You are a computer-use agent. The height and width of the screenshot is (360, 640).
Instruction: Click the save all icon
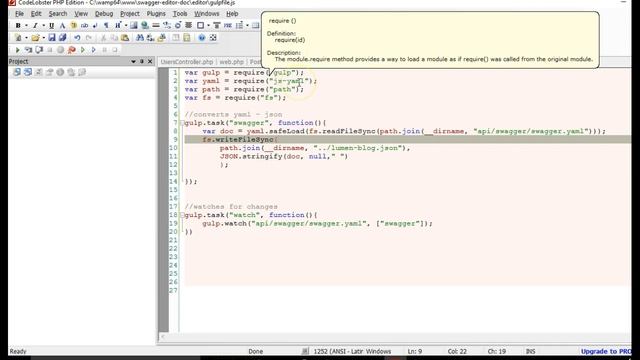tap(62, 38)
